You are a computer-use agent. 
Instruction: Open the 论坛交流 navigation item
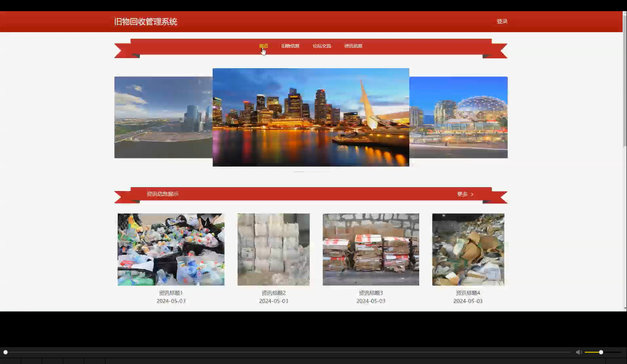pyautogui.click(x=322, y=46)
